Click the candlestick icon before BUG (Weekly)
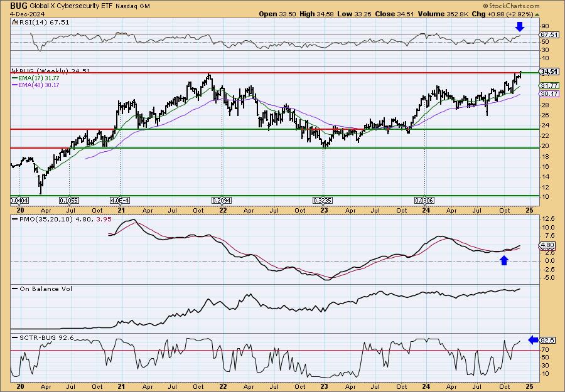The height and width of the screenshot is (392, 565). point(14,71)
